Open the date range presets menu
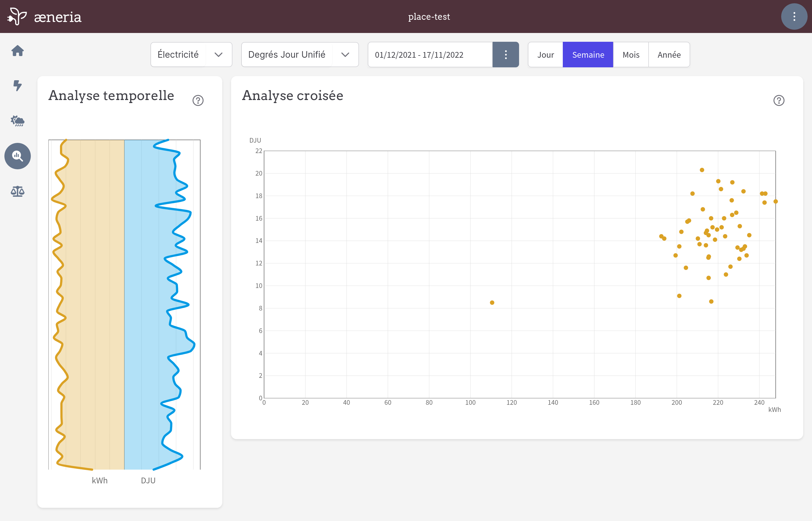 pos(506,55)
